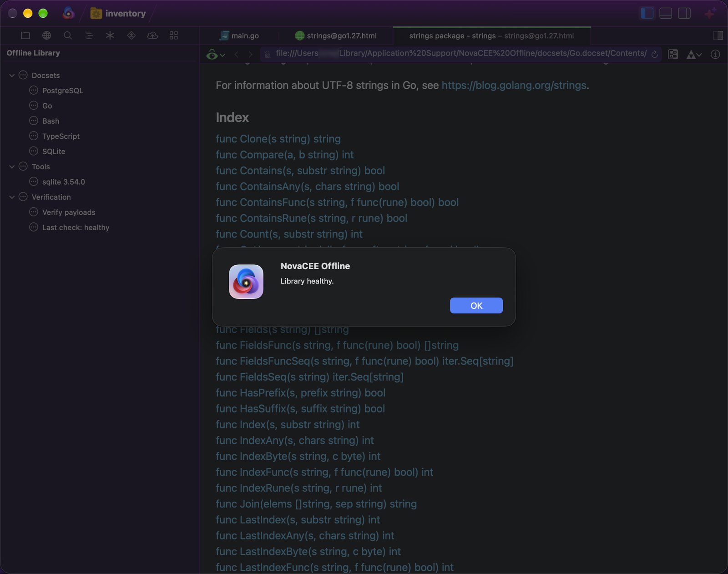Open the cloud Publish sidebar icon

[x=152, y=35]
